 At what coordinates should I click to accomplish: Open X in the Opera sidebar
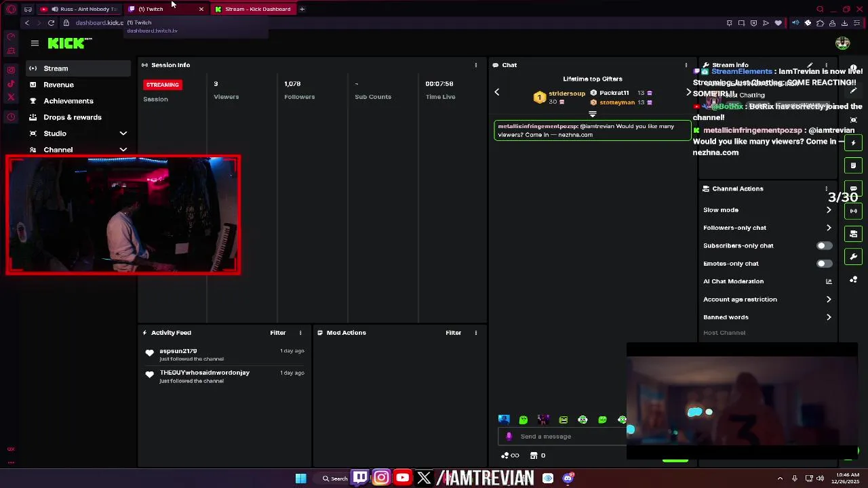click(x=11, y=98)
